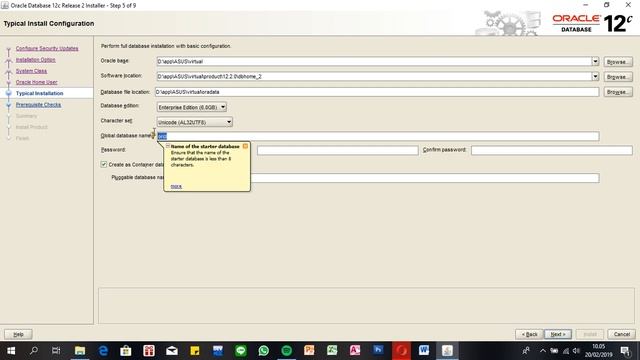This screenshot has height=360, width=640.
Task: Open the red gift box app in taskbar
Action: tap(149, 351)
